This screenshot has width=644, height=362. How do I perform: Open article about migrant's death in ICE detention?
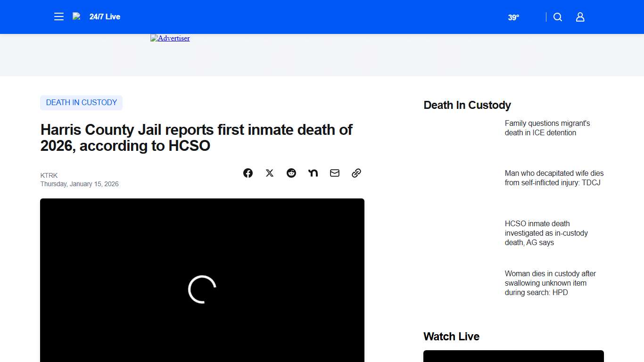(x=547, y=128)
